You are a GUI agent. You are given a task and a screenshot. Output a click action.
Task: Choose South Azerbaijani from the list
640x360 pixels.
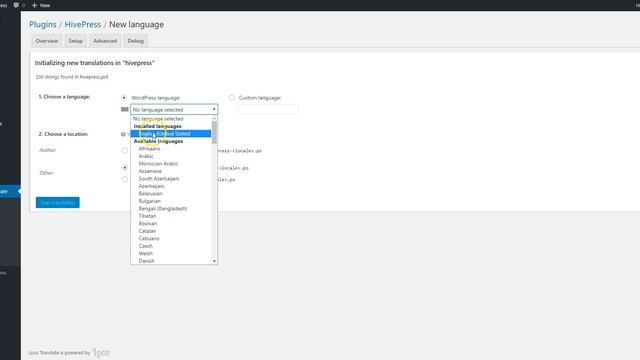171,178
